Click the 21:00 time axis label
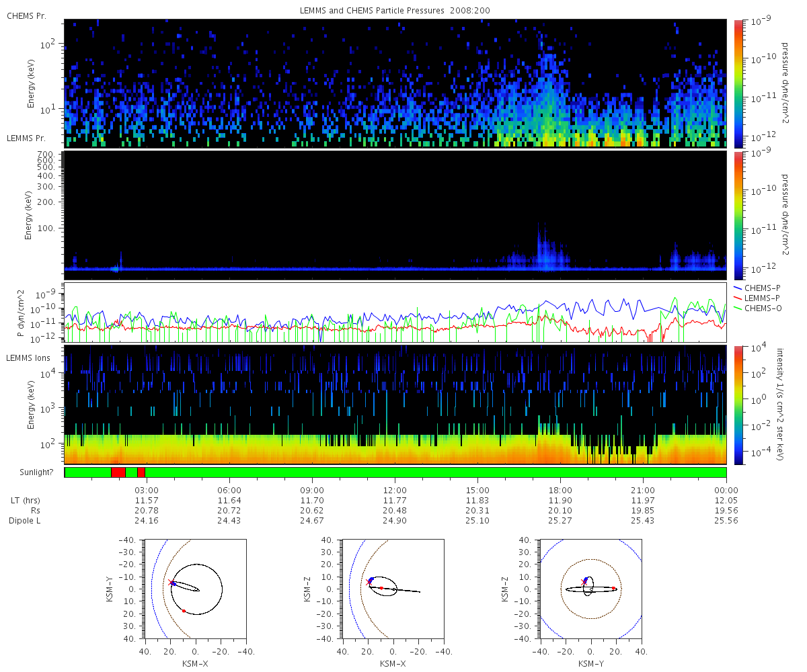Image resolution: width=807 pixels, height=672 pixels. pos(644,491)
